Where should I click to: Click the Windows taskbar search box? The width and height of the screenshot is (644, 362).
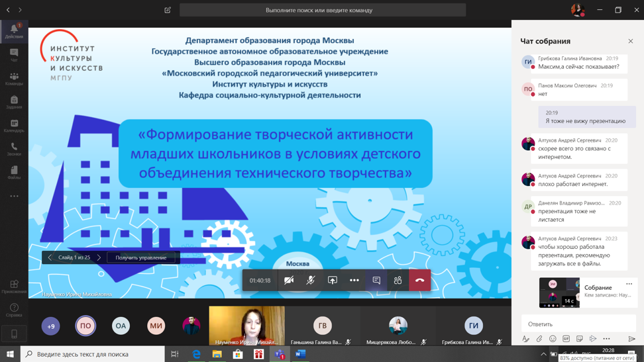pos(92,354)
